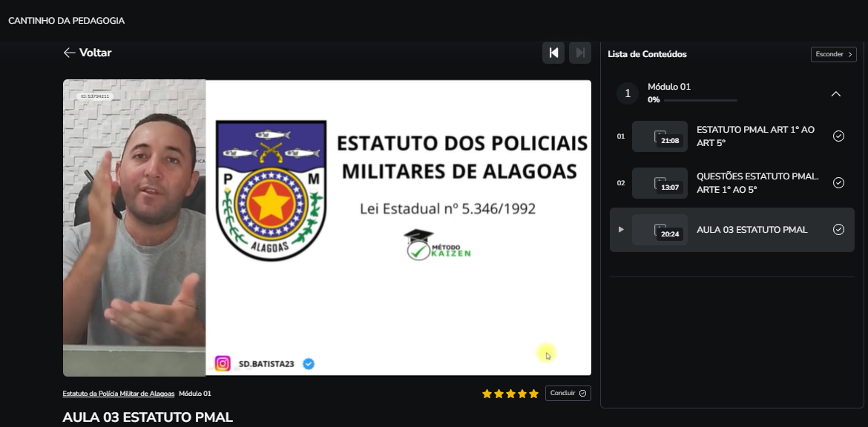The height and width of the screenshot is (427, 868).
Task: Hide the contents panel via Esconder
Action: (x=833, y=53)
